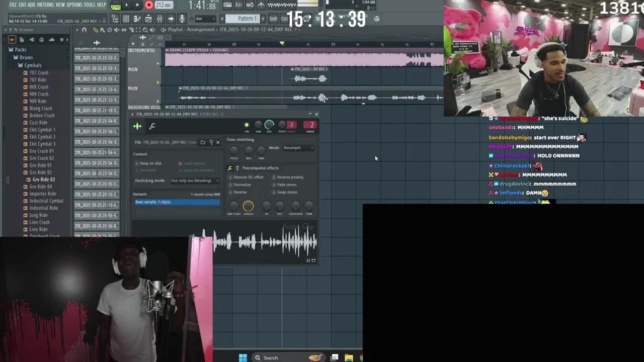Viewport: 644px width, 362px height.
Task: Open the Declicking mode dropdown
Action: pyautogui.click(x=195, y=180)
